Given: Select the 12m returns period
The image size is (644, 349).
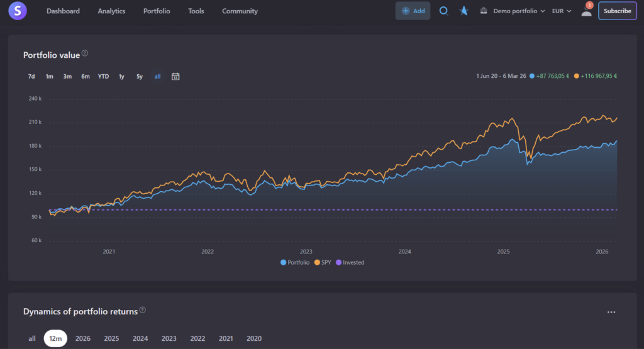Looking at the screenshot, I should (x=55, y=338).
